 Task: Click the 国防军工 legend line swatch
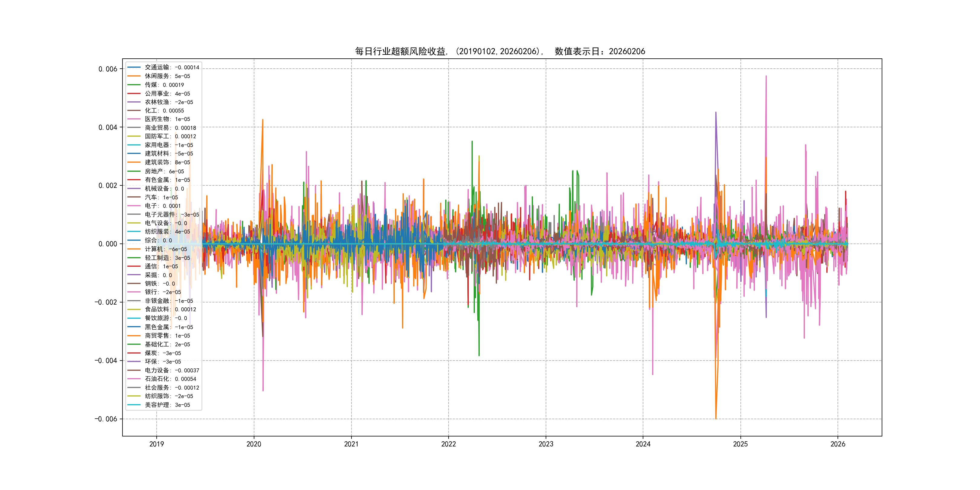coord(134,136)
